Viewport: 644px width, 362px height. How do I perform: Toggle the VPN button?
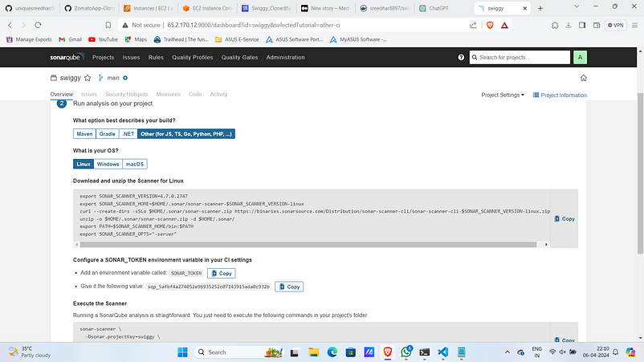[x=616, y=25]
